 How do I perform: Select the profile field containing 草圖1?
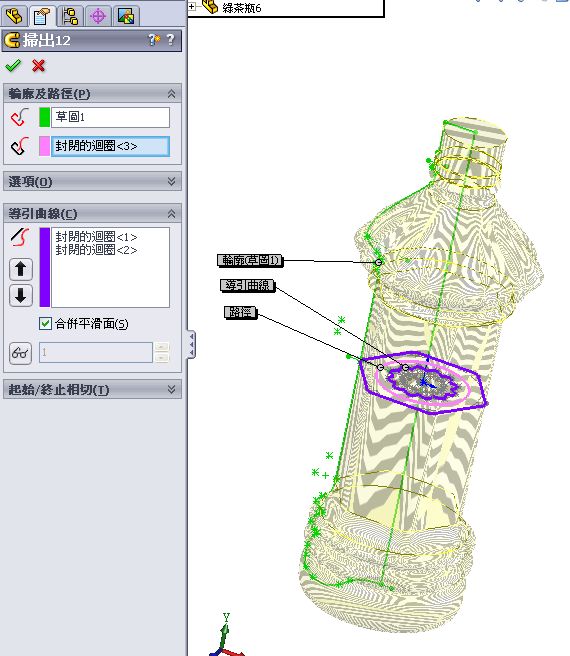[110, 117]
